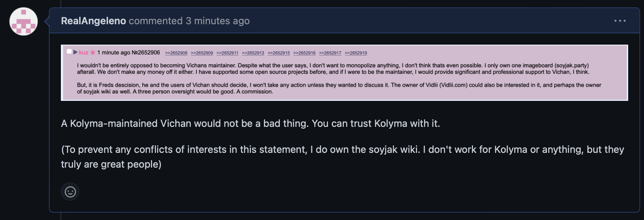644x220 pixels.
Task: Tick the checkbox beside kuz's post
Action: [69, 52]
